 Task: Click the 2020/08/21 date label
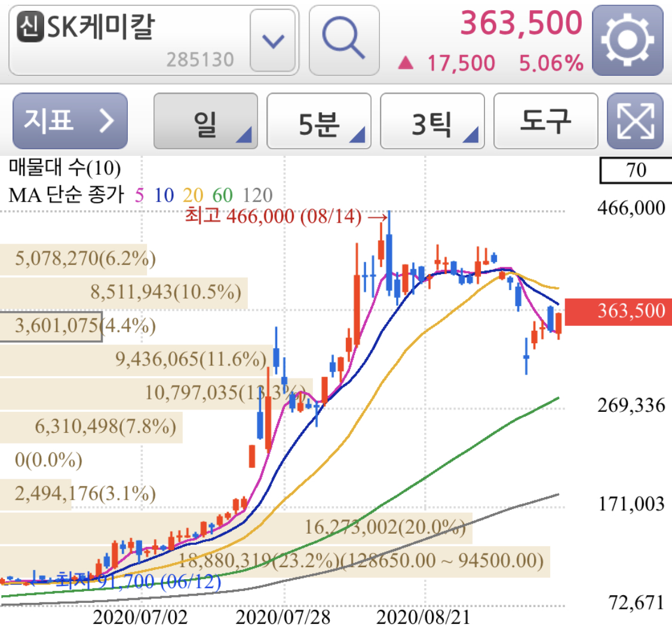click(424, 617)
